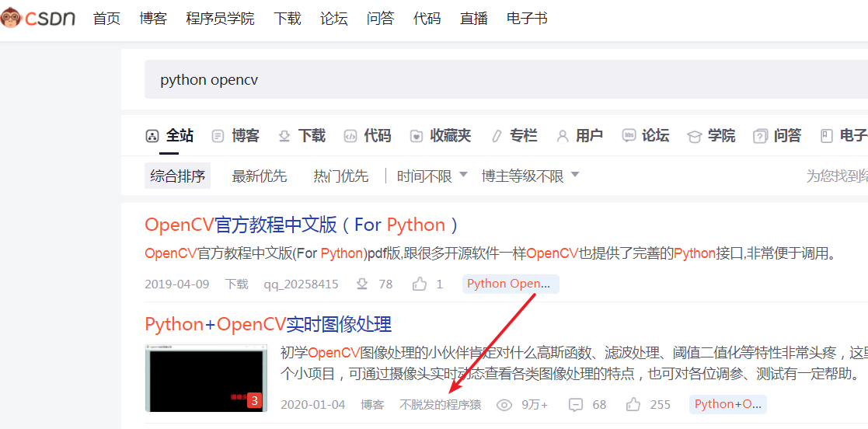Click the 全站 tab icon

tap(152, 136)
